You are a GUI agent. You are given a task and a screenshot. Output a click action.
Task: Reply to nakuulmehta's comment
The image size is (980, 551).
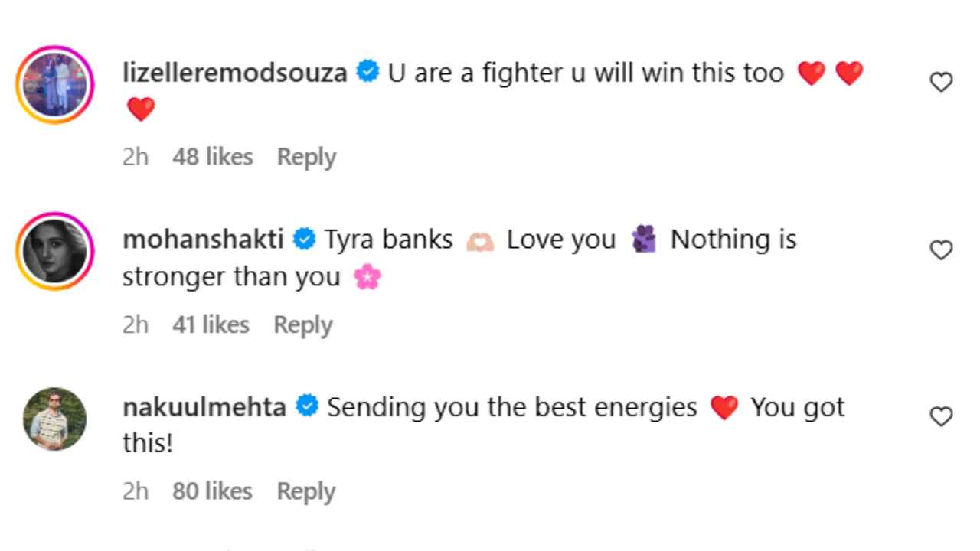(x=306, y=491)
